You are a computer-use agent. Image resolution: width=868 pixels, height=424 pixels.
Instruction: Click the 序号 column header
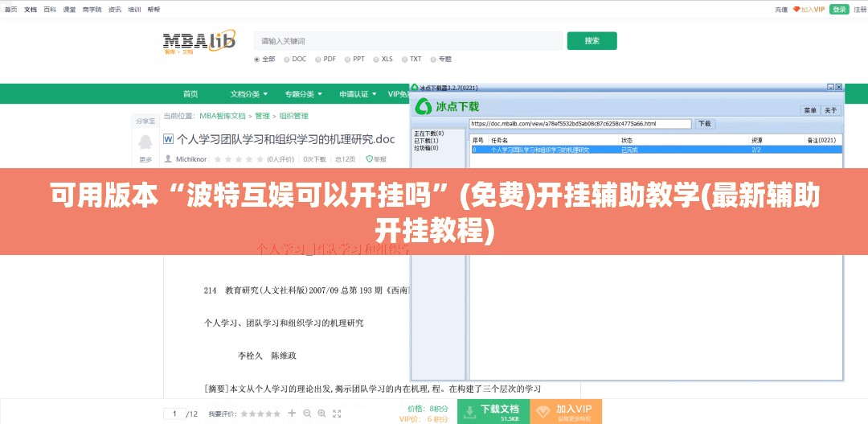[x=477, y=141]
